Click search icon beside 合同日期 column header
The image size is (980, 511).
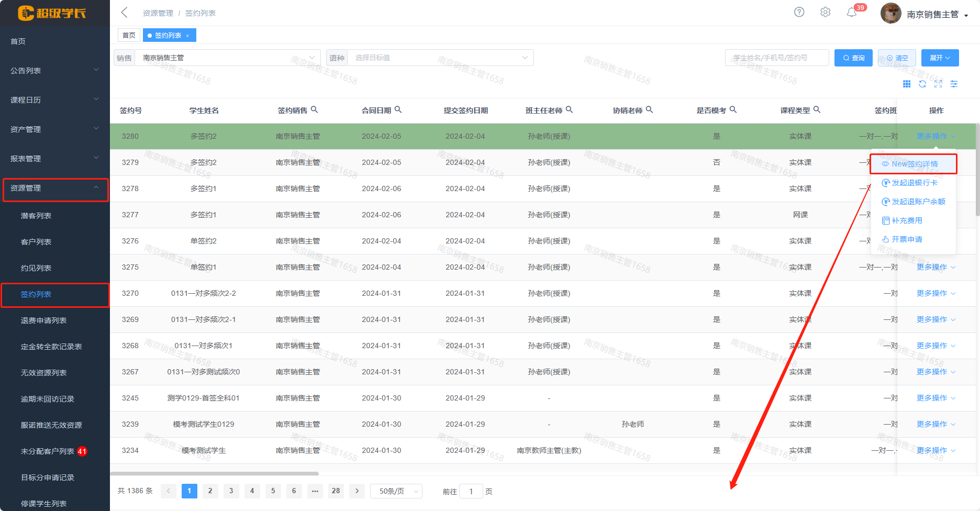coord(398,109)
